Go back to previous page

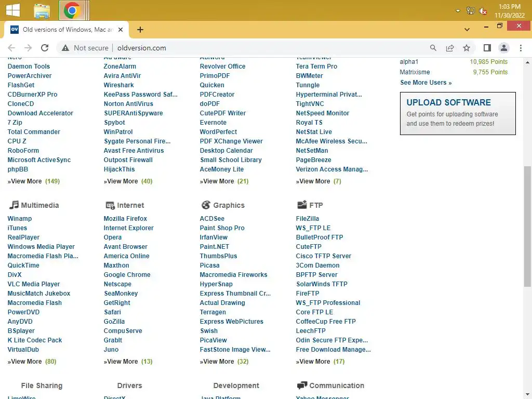[11, 48]
